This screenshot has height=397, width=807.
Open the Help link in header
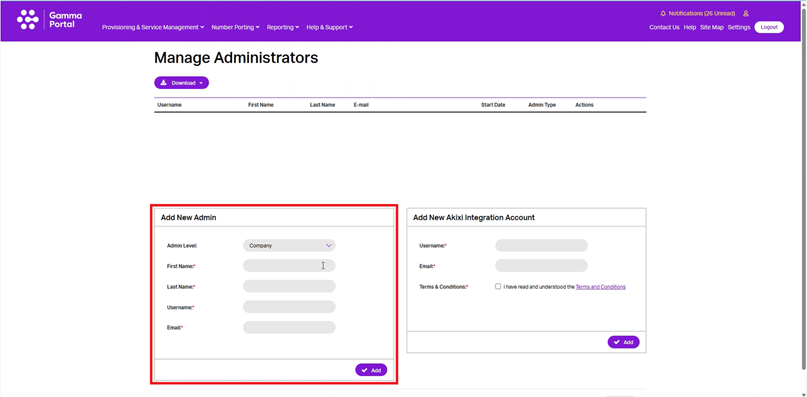690,27
